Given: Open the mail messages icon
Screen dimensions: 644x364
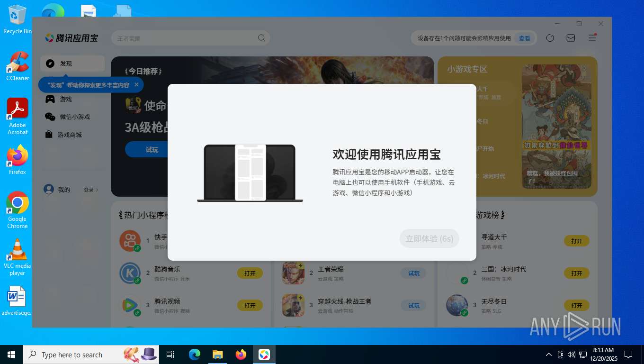Looking at the screenshot, I should [x=571, y=38].
